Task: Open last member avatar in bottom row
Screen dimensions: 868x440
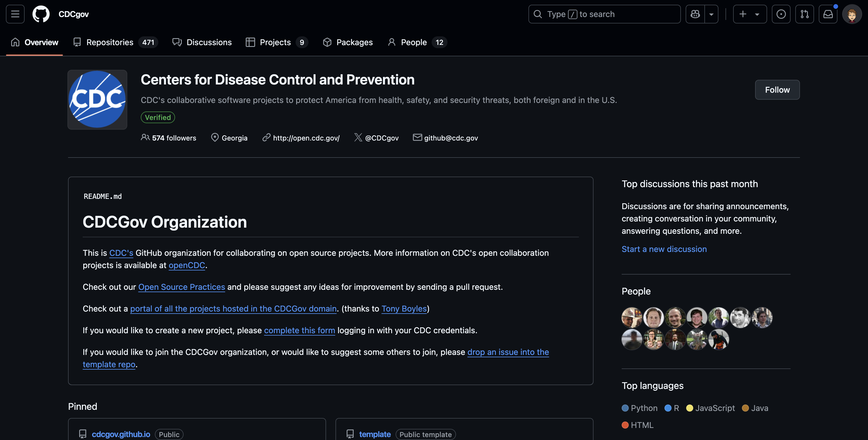Action: pyautogui.click(x=718, y=339)
